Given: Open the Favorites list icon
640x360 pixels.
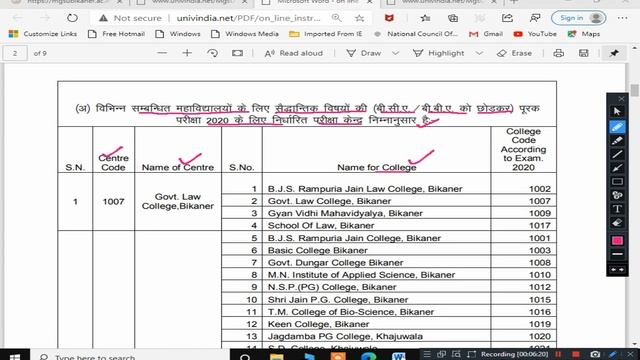Looking at the screenshot, I should pyautogui.click(x=425, y=18).
